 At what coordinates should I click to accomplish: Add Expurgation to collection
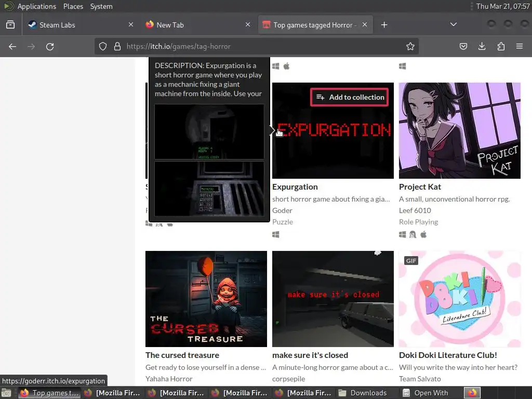(x=350, y=97)
